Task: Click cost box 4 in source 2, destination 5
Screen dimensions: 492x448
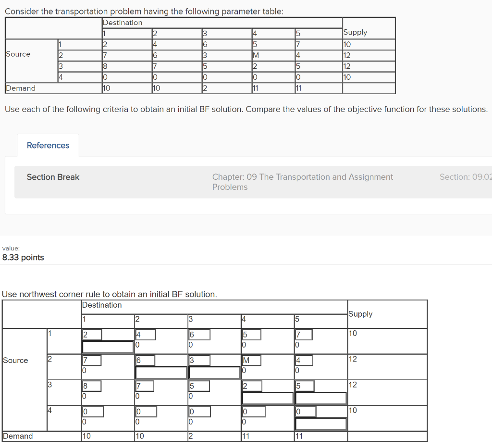Action: coord(304,360)
